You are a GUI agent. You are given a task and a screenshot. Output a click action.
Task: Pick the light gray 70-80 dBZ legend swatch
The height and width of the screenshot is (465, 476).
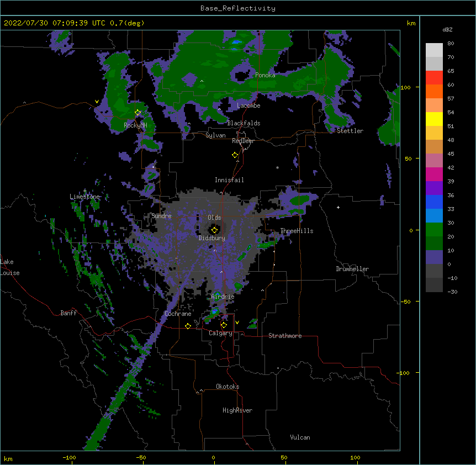pos(434,50)
